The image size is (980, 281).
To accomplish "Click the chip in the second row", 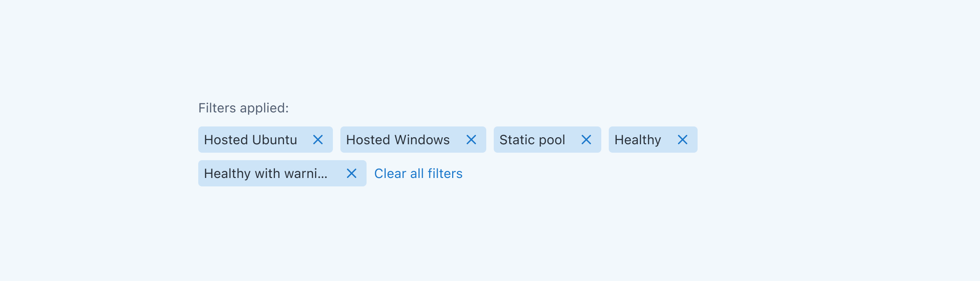I will coord(282,173).
